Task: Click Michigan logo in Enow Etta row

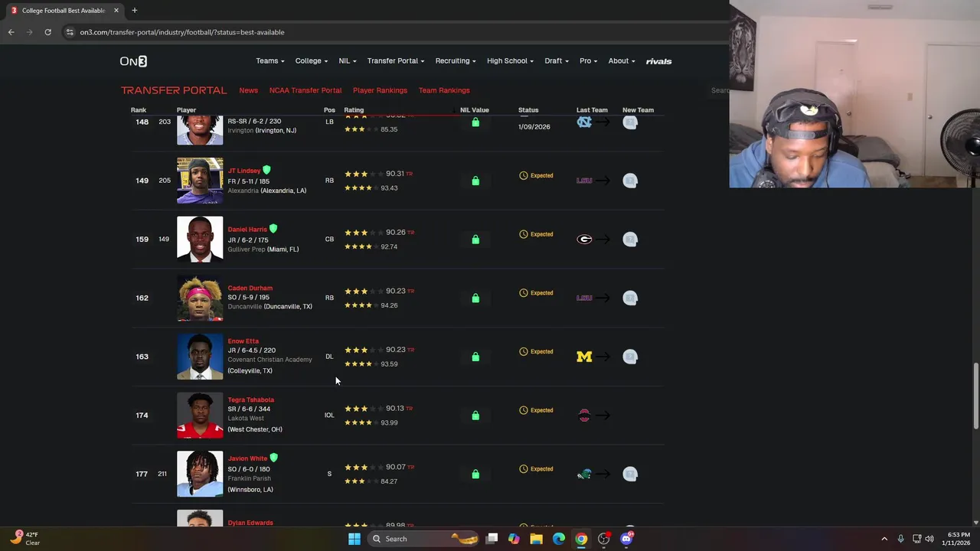Action: tap(584, 357)
